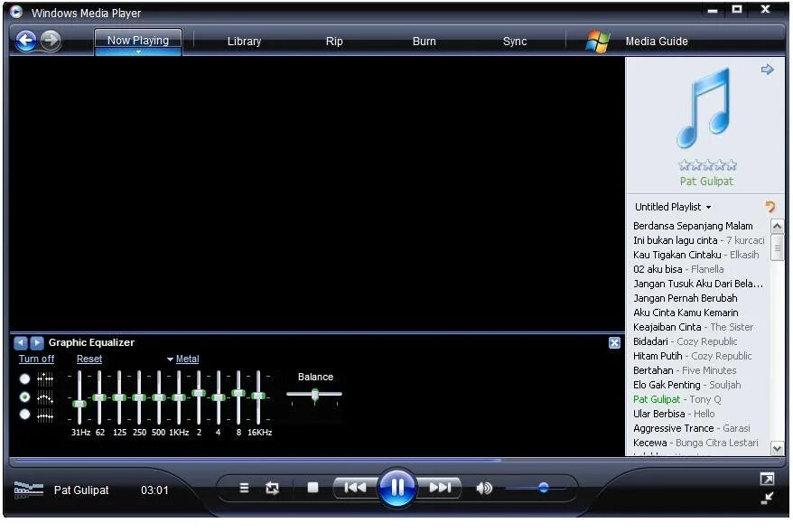The width and height of the screenshot is (793, 532).
Task: Select independent slider movement radio button
Action: [24, 378]
